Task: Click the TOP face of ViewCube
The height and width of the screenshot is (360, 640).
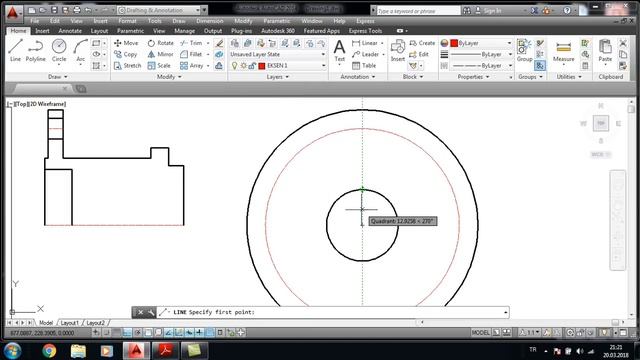Action: (600, 123)
